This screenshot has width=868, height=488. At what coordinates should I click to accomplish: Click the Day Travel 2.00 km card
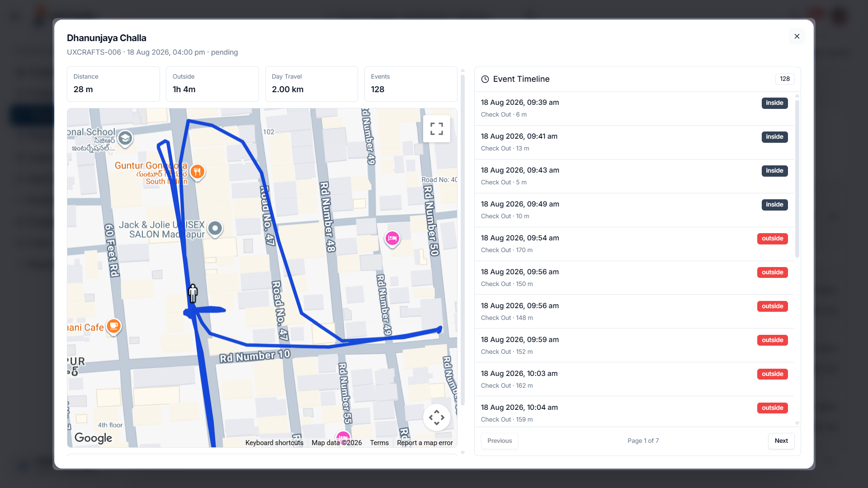311,84
